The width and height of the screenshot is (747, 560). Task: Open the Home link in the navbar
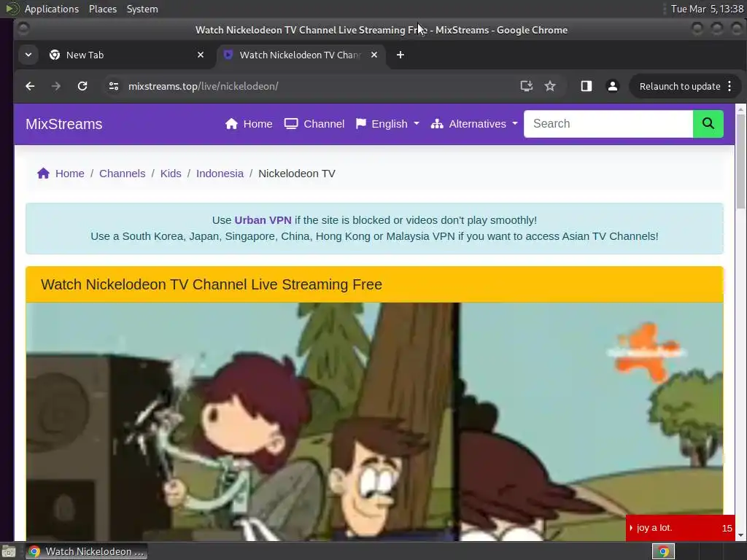(249, 124)
